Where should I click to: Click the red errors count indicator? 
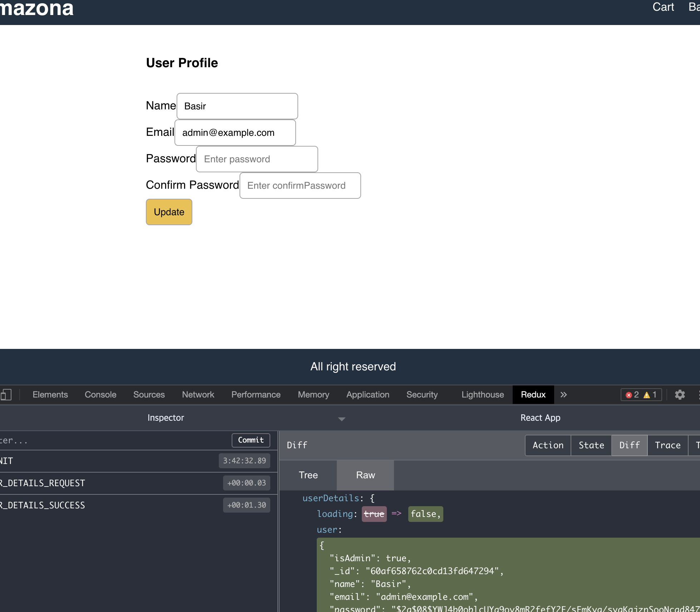tap(632, 395)
